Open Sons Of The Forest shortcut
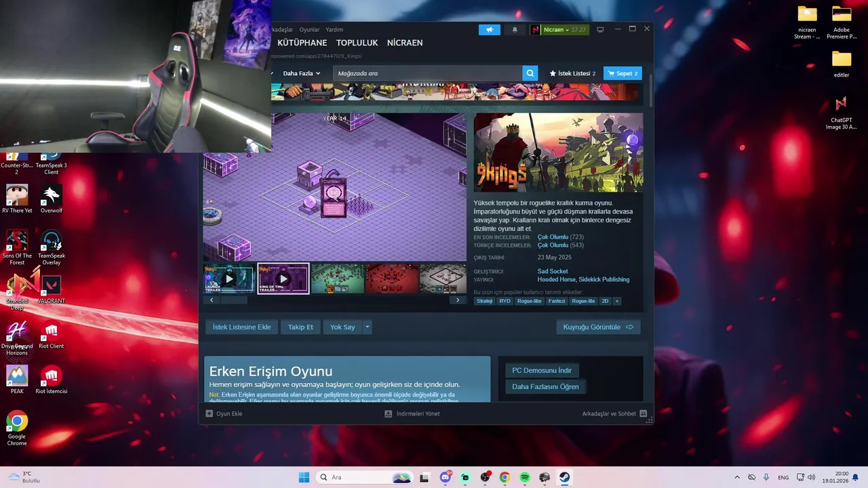The image size is (868, 488). 17,247
